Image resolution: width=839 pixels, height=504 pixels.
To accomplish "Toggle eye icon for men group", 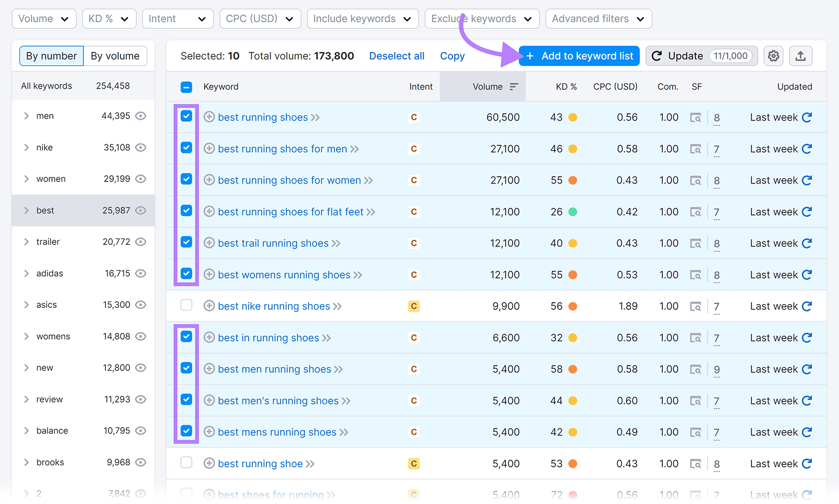I will [141, 116].
